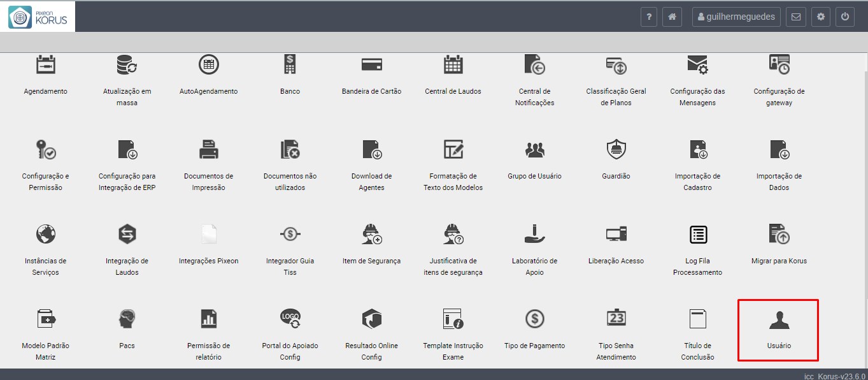Select the Bandeira de Cartão icon
Viewport: 868px width, 380px height.
[371, 65]
